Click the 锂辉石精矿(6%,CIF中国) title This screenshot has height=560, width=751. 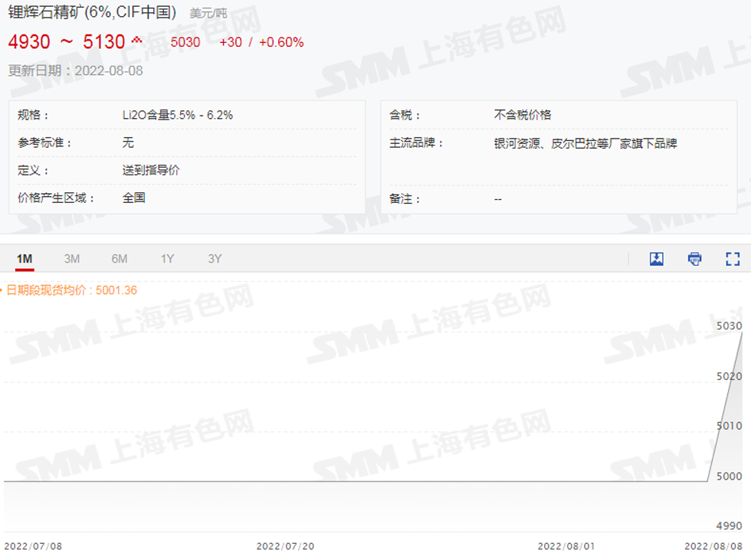tap(92, 12)
